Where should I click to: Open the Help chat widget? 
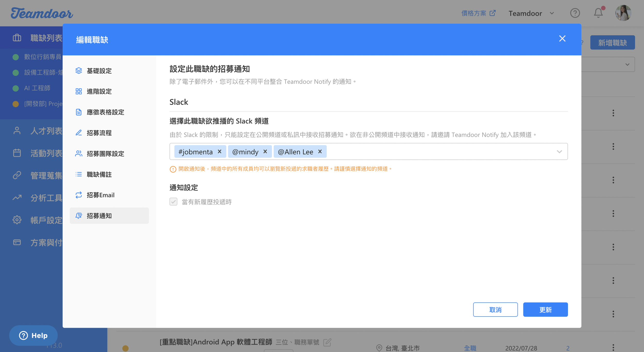coord(33,335)
